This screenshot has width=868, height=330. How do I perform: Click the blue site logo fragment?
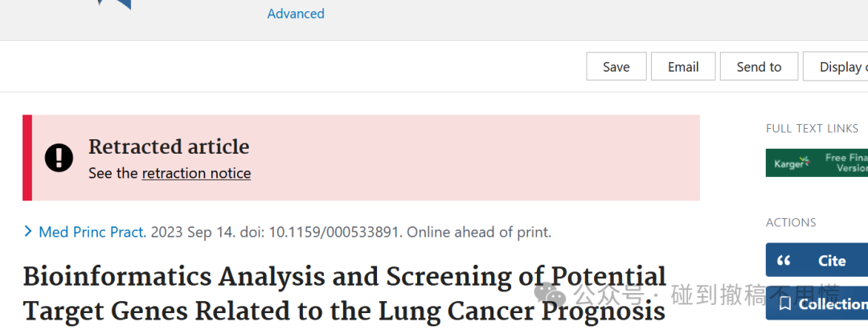click(x=114, y=5)
